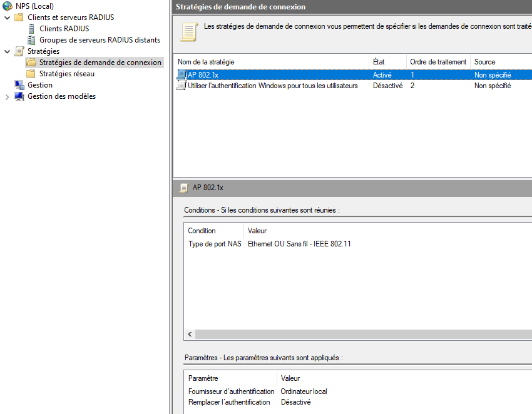The image size is (532, 414).
Task: Click the NPS (Local) globe icon
Action: (x=8, y=6)
